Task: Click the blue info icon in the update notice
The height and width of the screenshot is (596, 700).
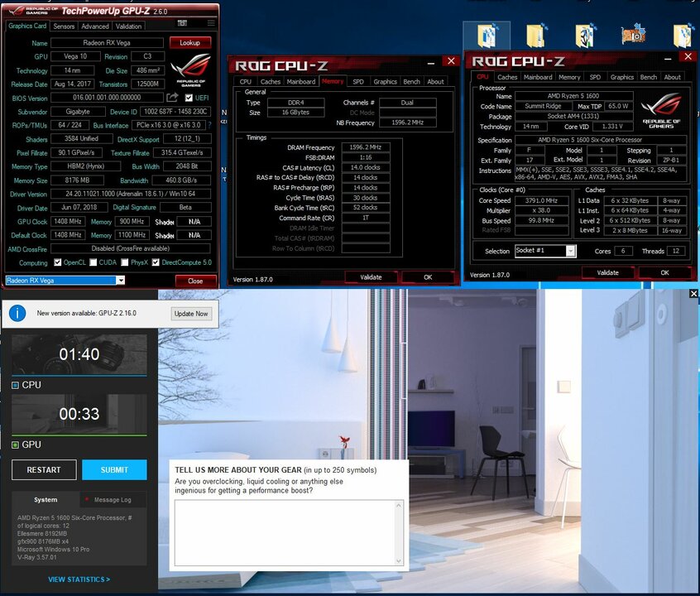Action: click(17, 313)
